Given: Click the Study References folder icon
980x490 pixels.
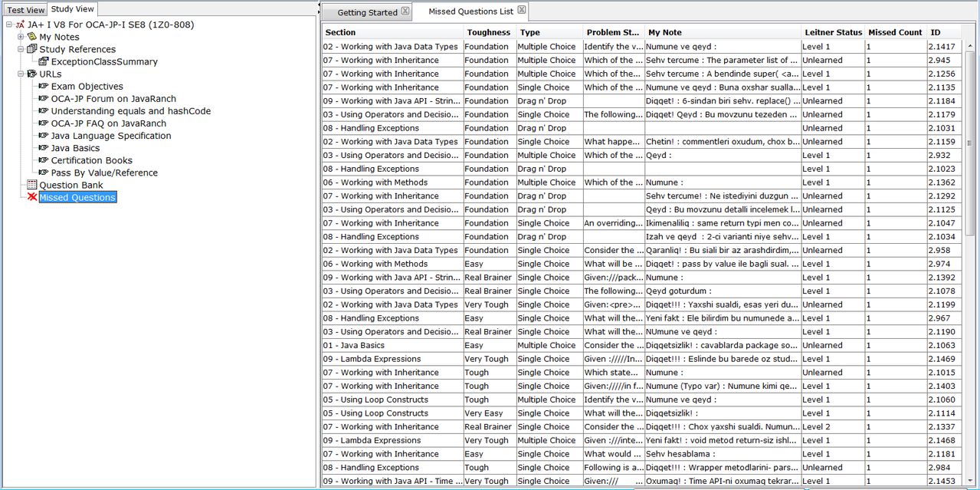Looking at the screenshot, I should [31, 49].
